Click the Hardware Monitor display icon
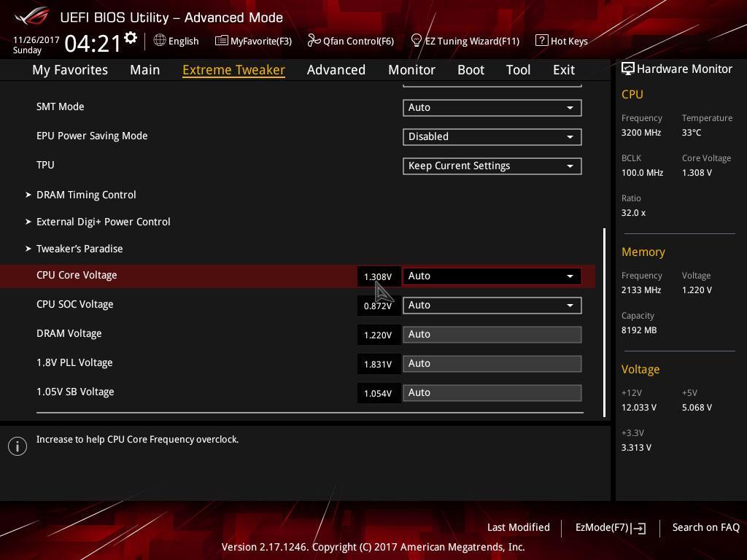This screenshot has height=560, width=747. pos(627,69)
